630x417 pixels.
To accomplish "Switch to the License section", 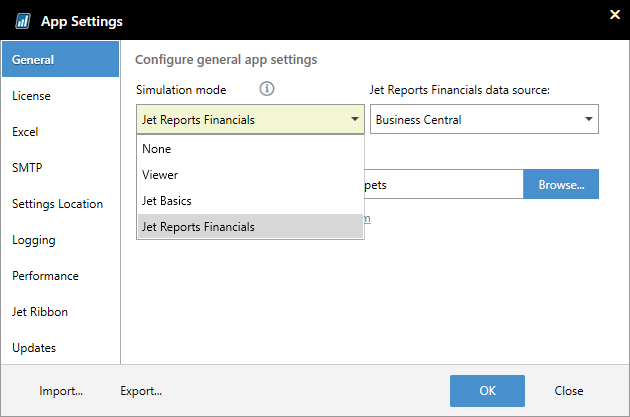I will click(60, 96).
